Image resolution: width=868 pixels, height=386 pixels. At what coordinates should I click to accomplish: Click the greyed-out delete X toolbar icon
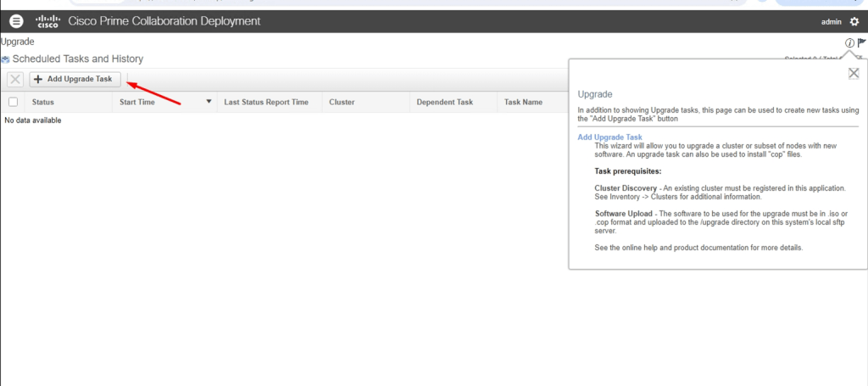click(x=15, y=79)
